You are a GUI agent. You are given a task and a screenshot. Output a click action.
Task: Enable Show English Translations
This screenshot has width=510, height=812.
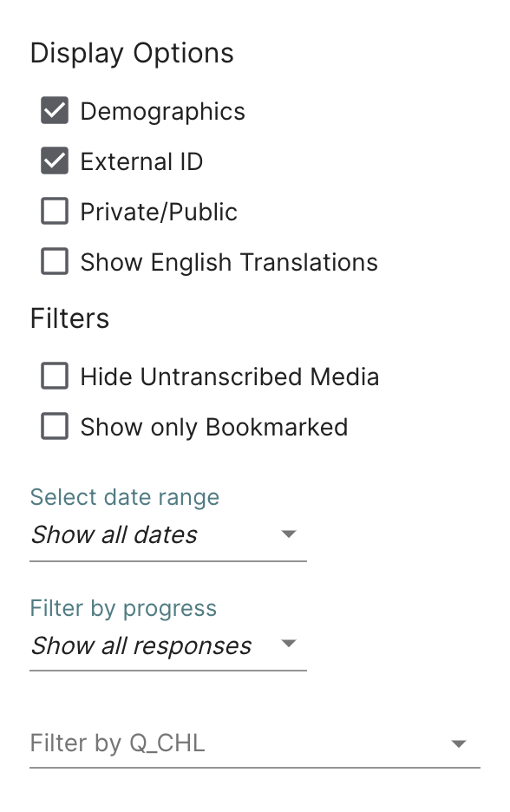(x=54, y=261)
